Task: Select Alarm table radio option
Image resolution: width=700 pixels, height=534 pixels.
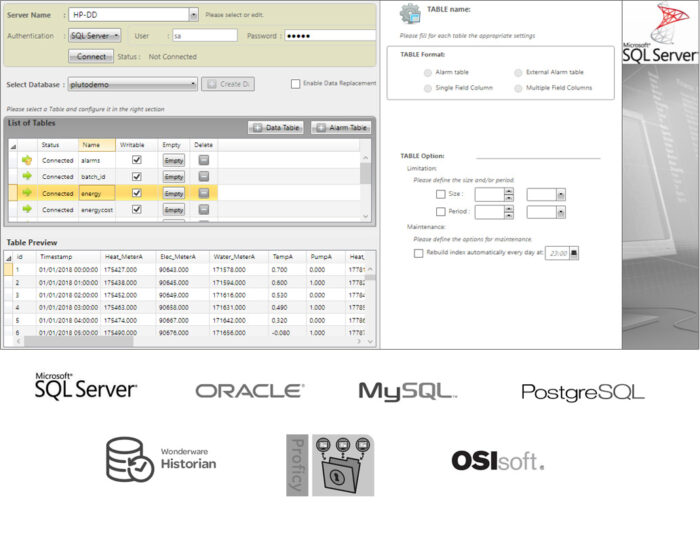Action: [428, 72]
